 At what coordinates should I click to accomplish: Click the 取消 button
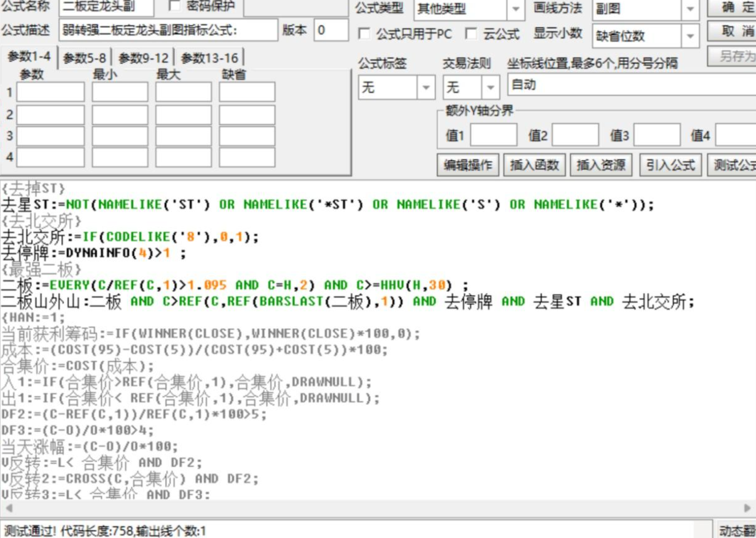pyautogui.click(x=732, y=32)
